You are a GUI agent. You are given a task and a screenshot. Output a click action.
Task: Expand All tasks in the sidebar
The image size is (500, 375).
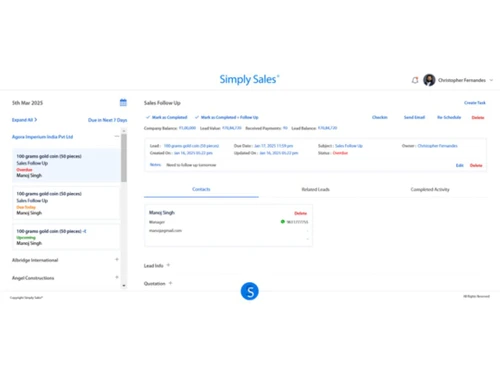[x=24, y=120]
